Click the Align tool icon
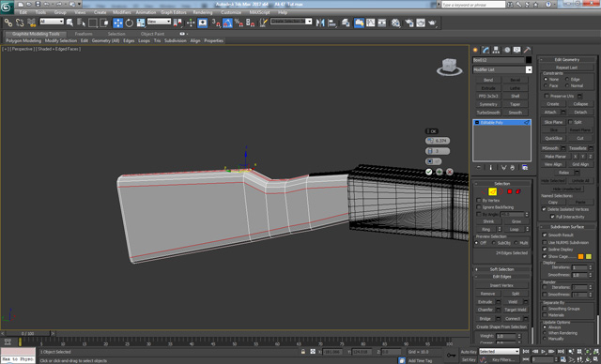Viewport: 601px width, 364px height. pos(331,23)
